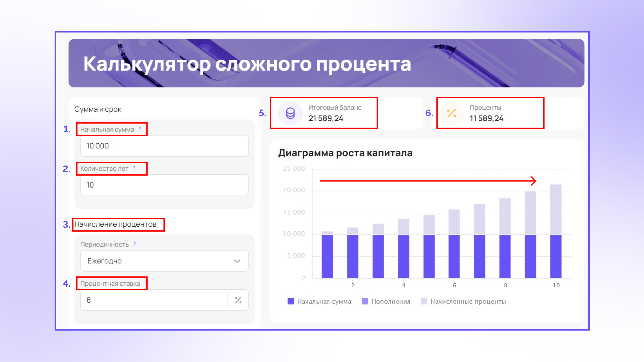Click the percent icon in rate field
This screenshot has height=362, width=644.
tap(238, 300)
